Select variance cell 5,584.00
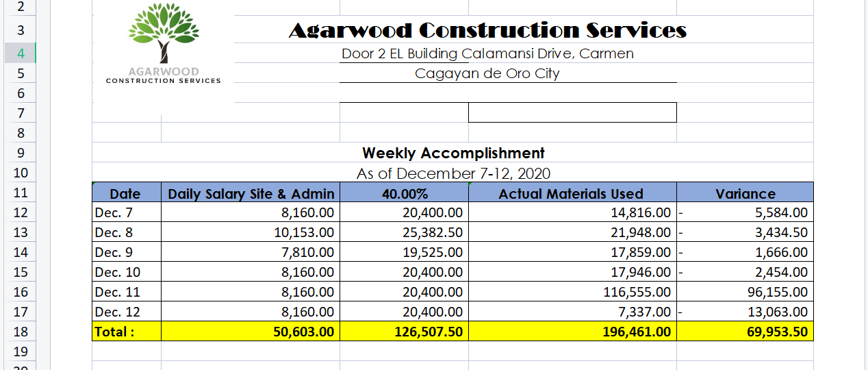The height and width of the screenshot is (370, 868). click(x=745, y=212)
